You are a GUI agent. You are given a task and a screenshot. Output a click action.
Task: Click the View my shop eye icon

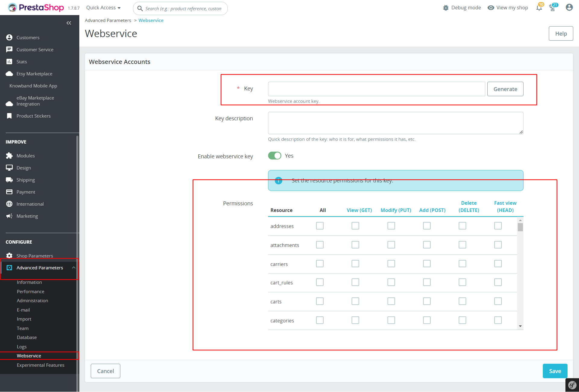coord(491,8)
